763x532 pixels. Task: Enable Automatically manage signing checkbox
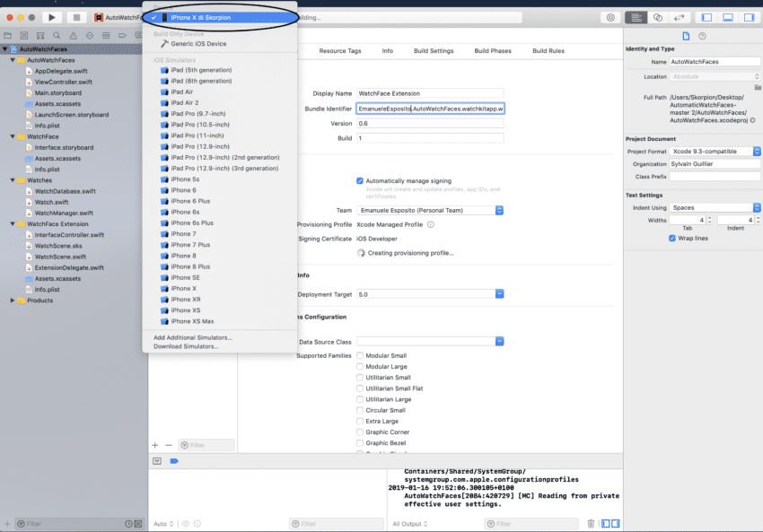pos(360,181)
